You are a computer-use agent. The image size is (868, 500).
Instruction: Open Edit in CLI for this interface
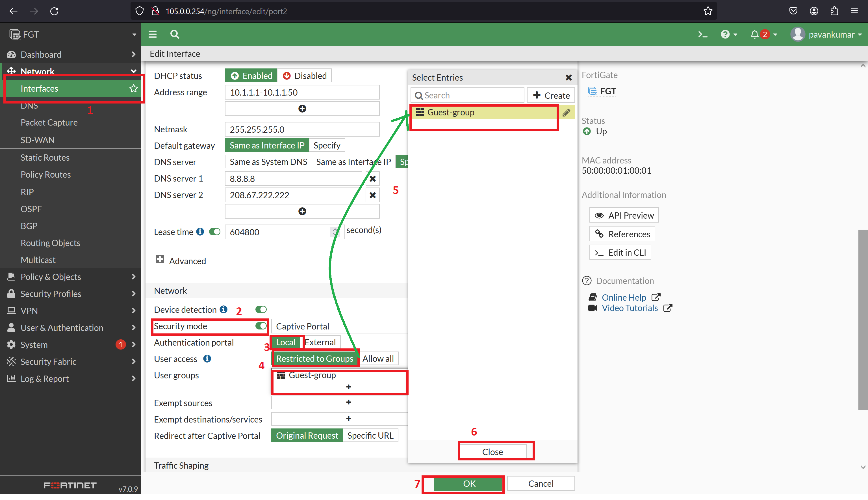click(x=620, y=252)
